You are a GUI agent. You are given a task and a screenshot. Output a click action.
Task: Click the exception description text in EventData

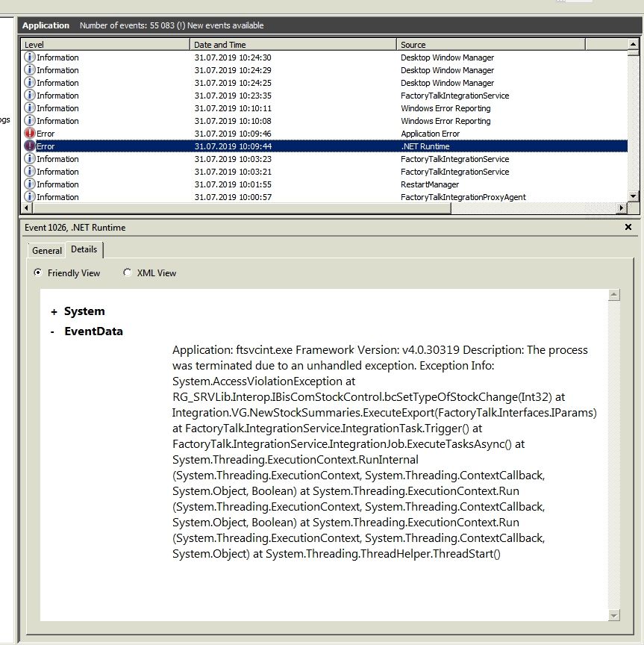[x=384, y=452]
